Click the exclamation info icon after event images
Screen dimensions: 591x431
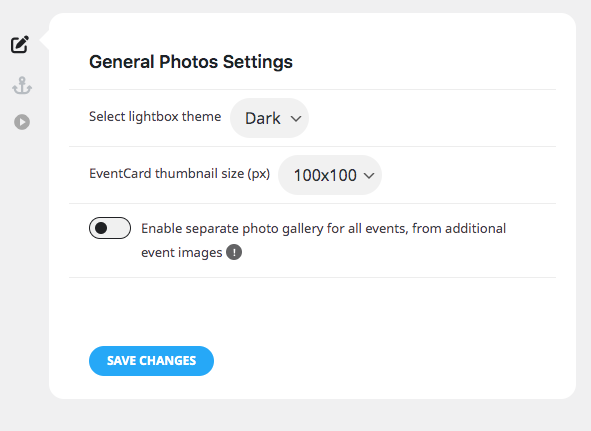click(234, 252)
